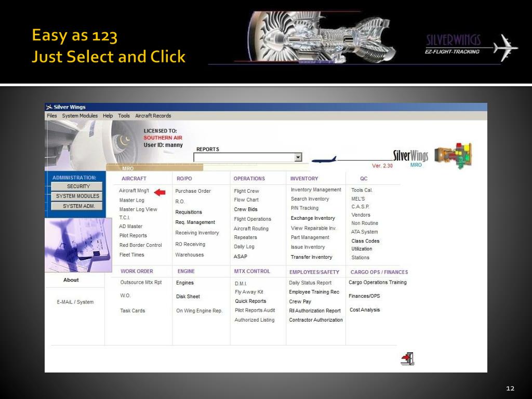Open the Help menu

coord(108,116)
